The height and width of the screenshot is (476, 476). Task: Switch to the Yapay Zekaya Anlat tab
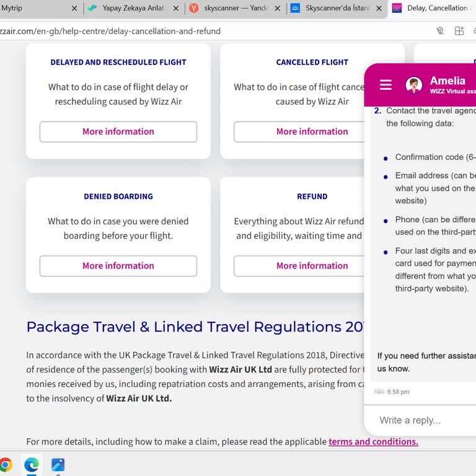click(134, 8)
